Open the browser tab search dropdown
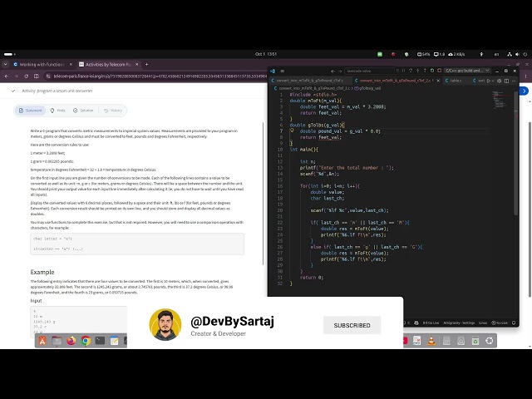The image size is (532, 399). tap(6, 64)
